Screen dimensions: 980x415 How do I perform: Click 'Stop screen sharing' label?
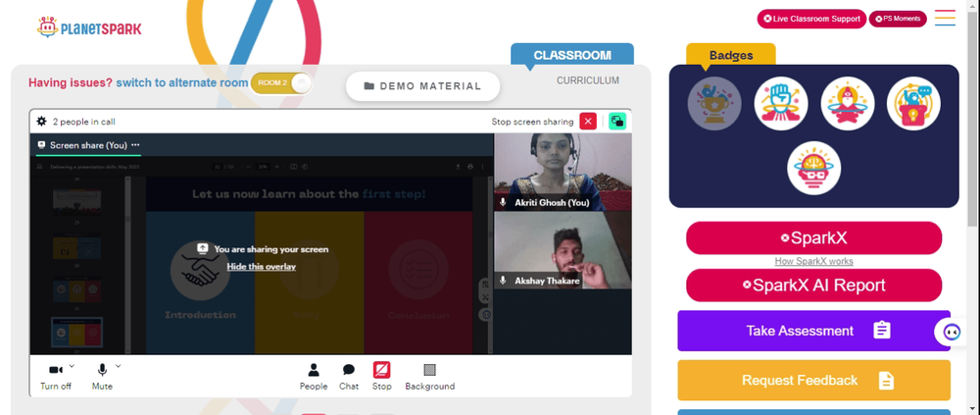pos(532,122)
